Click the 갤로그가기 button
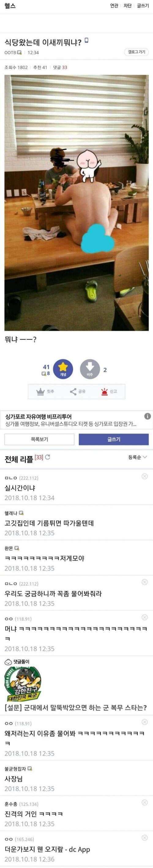The image size is (153, 868). click(x=137, y=52)
